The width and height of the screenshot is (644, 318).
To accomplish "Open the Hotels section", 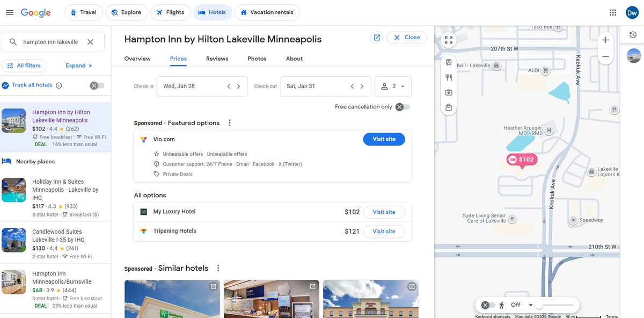I will (x=213, y=12).
